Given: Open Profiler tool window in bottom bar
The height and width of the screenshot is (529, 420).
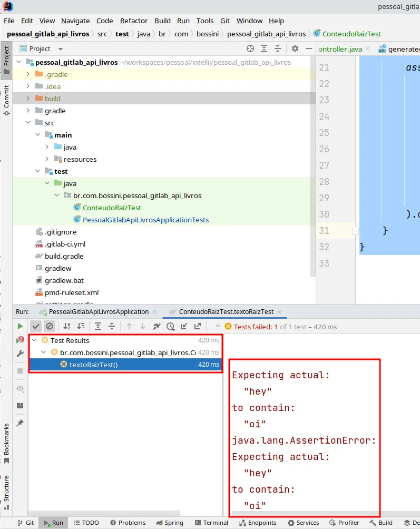Looking at the screenshot, I should point(344,523).
